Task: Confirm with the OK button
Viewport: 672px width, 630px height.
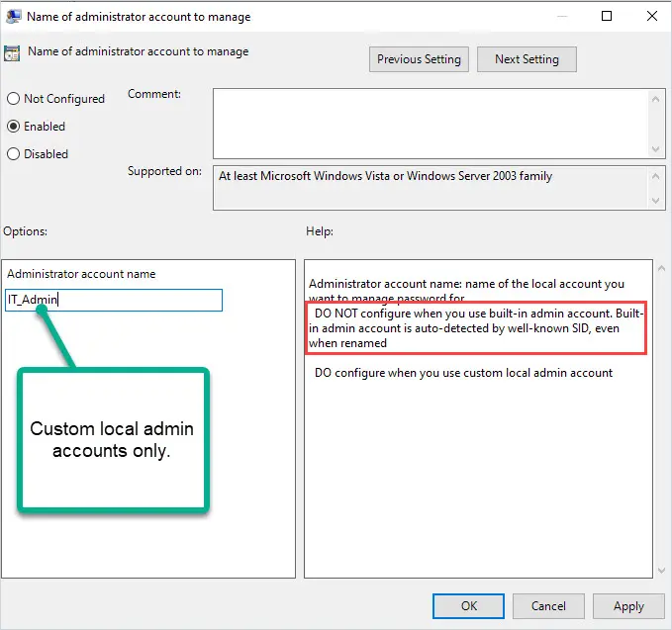Action: pos(468,606)
